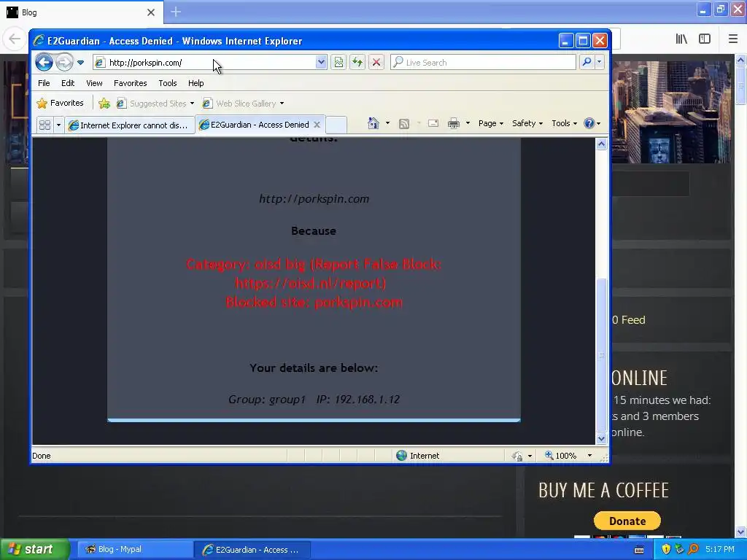Image resolution: width=747 pixels, height=560 pixels.
Task: Click the Print icon
Action: (454, 123)
